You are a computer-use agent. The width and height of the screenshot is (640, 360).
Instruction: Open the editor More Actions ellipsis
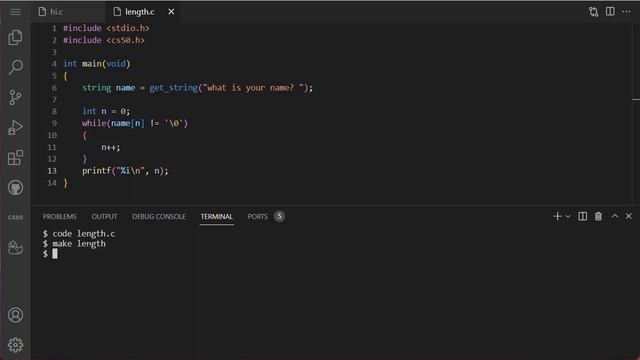click(626, 11)
